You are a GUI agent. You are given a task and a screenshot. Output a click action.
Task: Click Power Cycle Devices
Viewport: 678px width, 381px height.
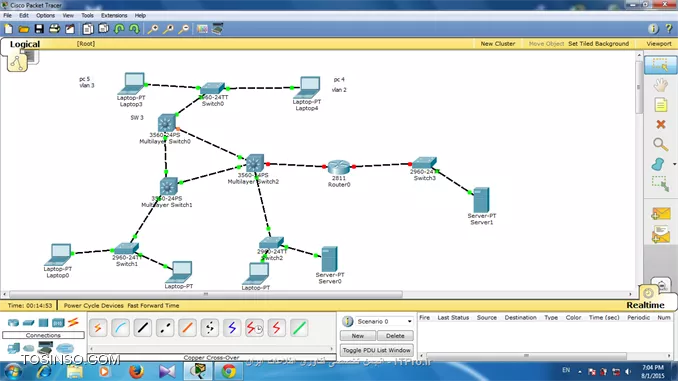[93, 305]
